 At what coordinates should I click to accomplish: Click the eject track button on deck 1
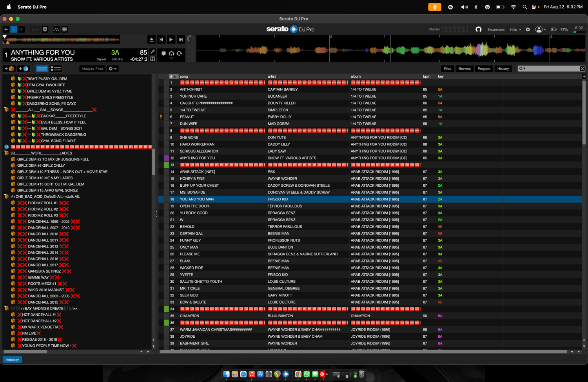152,40
